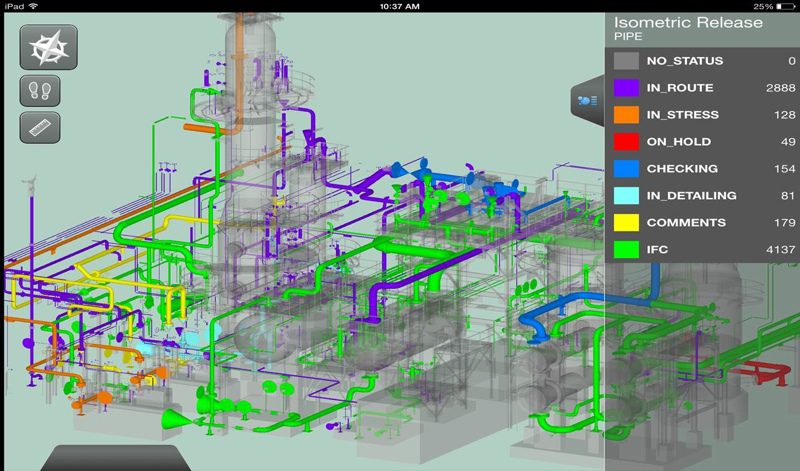Tap the orange IN_STRESS swatch

click(x=626, y=115)
